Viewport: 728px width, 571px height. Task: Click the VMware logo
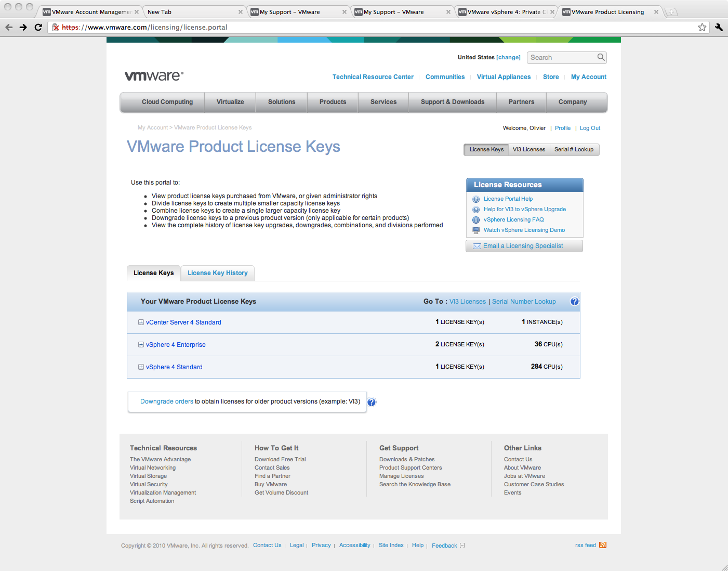pos(154,76)
